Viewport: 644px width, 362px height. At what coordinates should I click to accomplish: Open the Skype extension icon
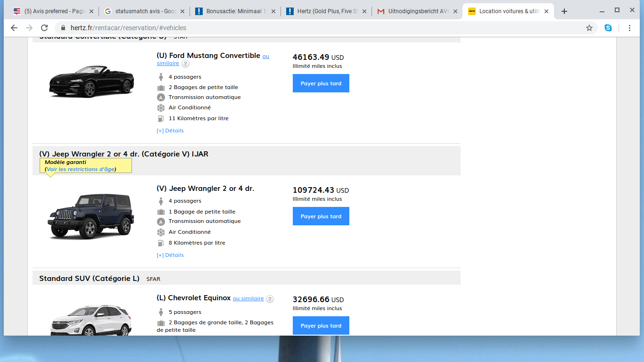608,28
